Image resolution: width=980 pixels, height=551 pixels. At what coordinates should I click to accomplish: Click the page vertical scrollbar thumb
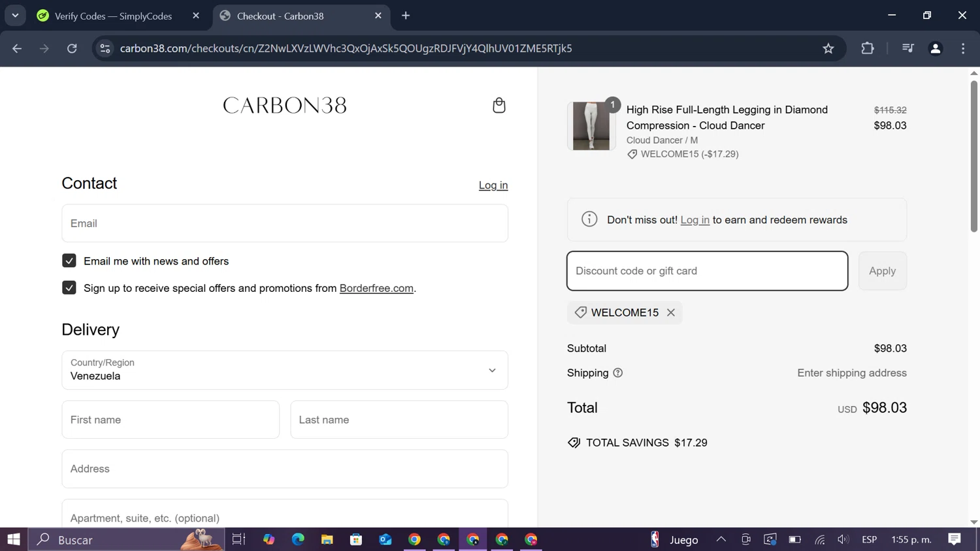(973, 155)
